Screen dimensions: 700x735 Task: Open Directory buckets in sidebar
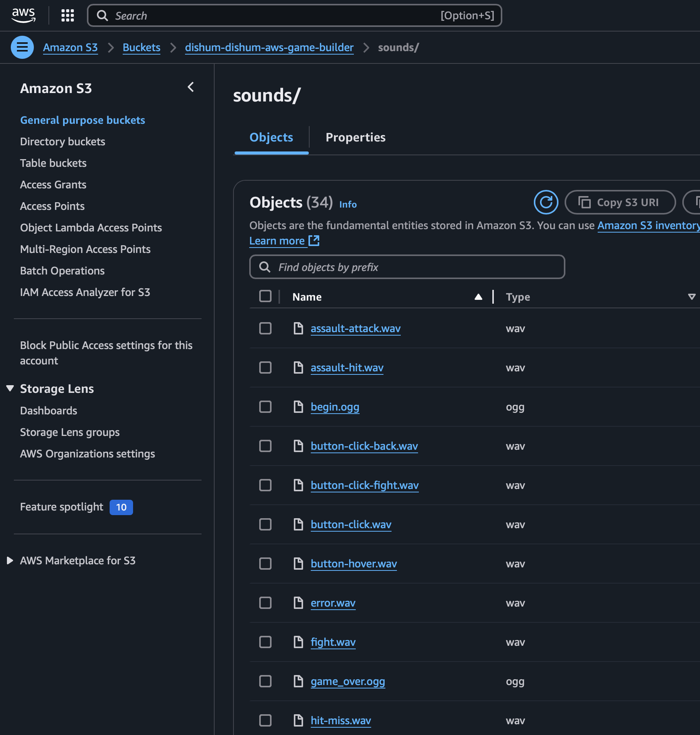(x=63, y=142)
